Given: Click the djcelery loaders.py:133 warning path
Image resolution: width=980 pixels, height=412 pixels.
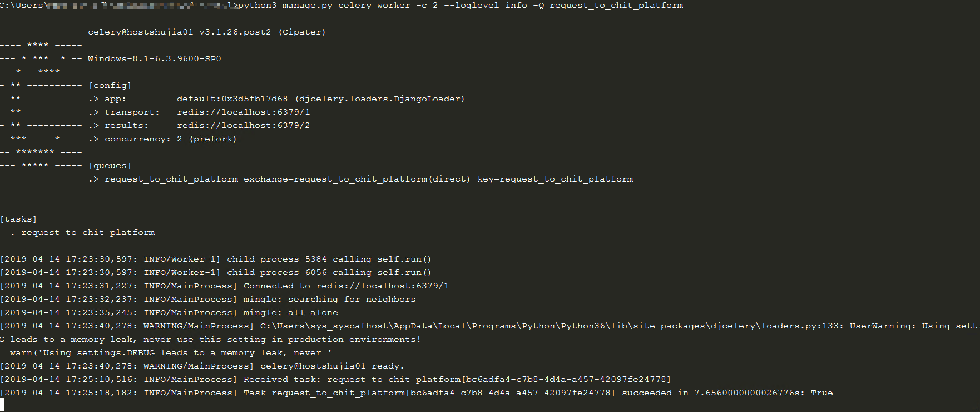Looking at the screenshot, I should (549, 326).
